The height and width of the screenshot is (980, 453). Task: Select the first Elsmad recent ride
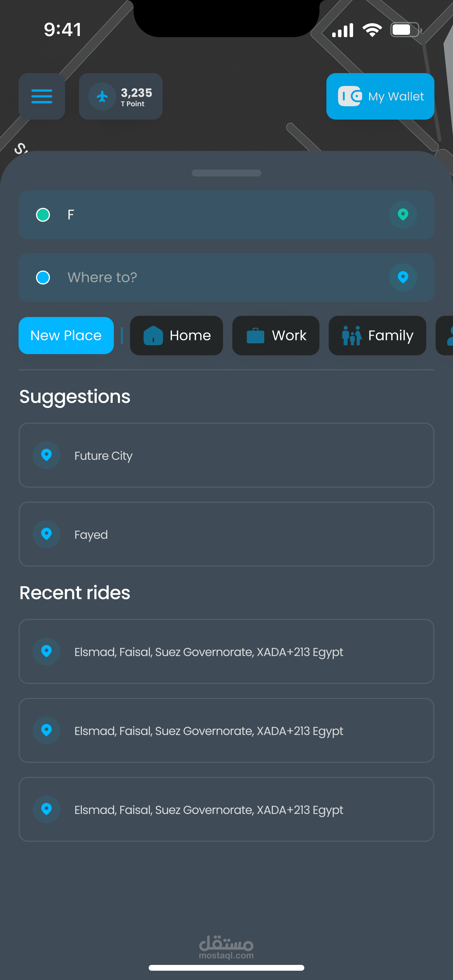(x=226, y=651)
